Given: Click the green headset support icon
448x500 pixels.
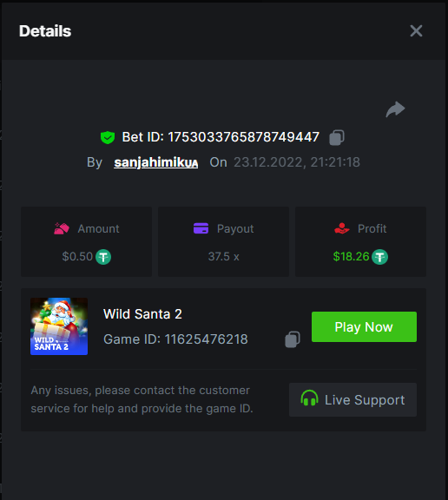Looking at the screenshot, I should (x=309, y=398).
